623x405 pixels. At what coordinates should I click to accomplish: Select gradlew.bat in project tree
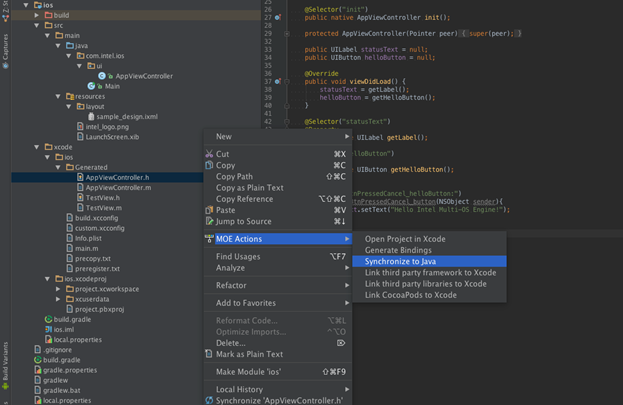(x=62, y=390)
